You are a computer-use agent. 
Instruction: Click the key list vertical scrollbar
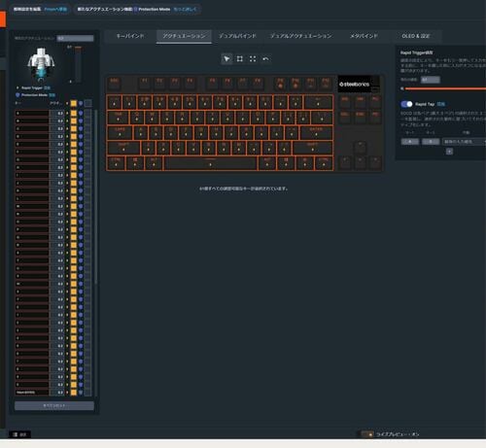tap(96, 197)
